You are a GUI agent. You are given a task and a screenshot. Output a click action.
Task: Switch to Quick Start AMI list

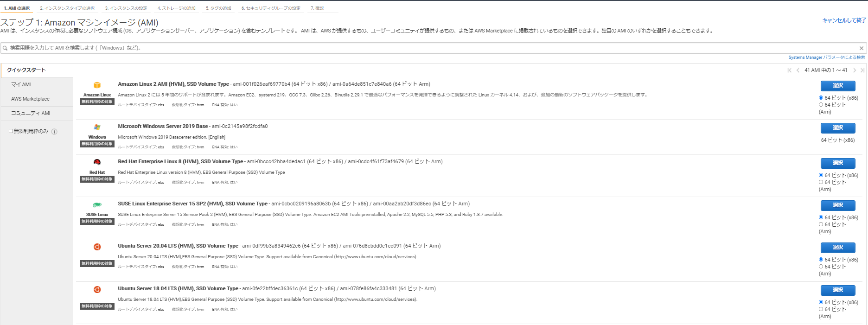[x=37, y=70]
